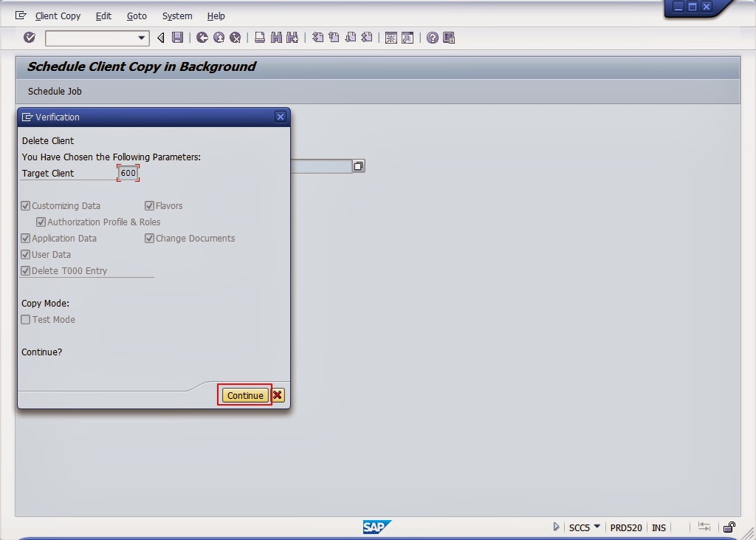Toggle the Test Mode checkbox
This screenshot has height=540, width=756.
pyautogui.click(x=26, y=319)
